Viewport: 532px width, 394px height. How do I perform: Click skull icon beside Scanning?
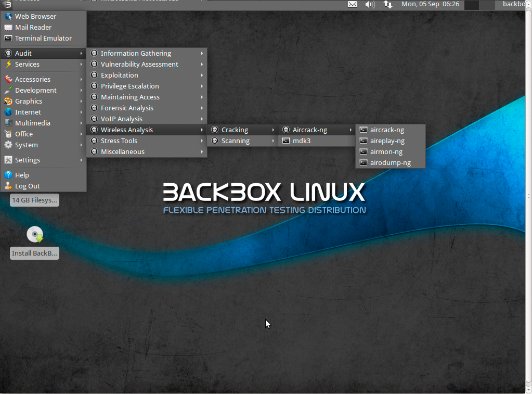pyautogui.click(x=215, y=141)
